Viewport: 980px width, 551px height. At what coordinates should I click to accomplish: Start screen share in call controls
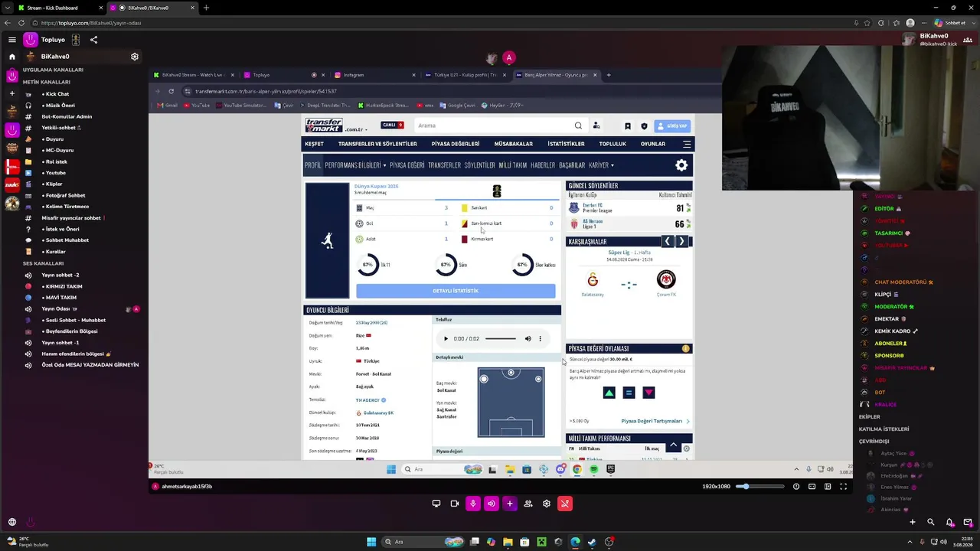click(436, 504)
